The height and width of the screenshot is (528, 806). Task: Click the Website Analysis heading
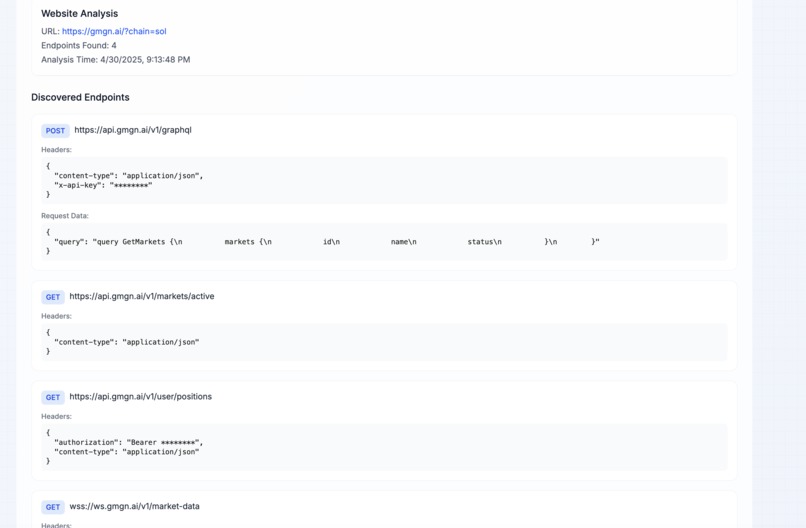(x=80, y=14)
